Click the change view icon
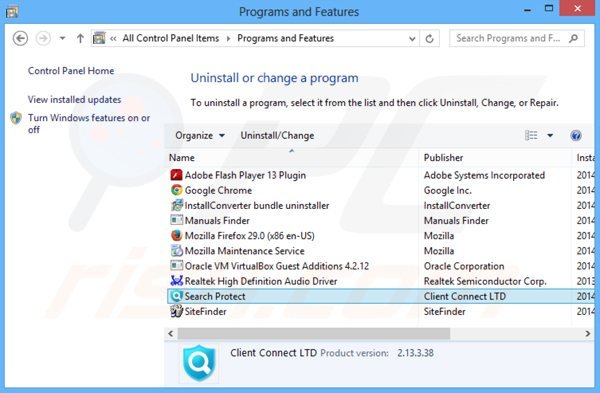The image size is (600, 393). (x=531, y=135)
